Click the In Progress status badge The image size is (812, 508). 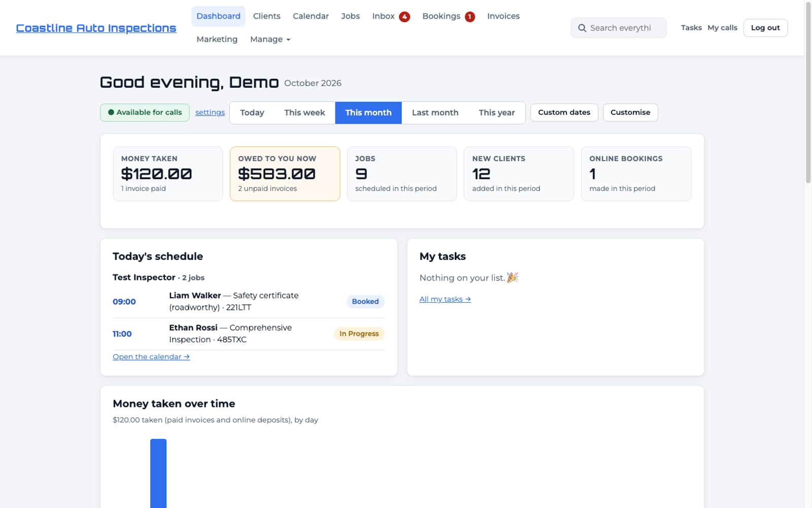[359, 334]
